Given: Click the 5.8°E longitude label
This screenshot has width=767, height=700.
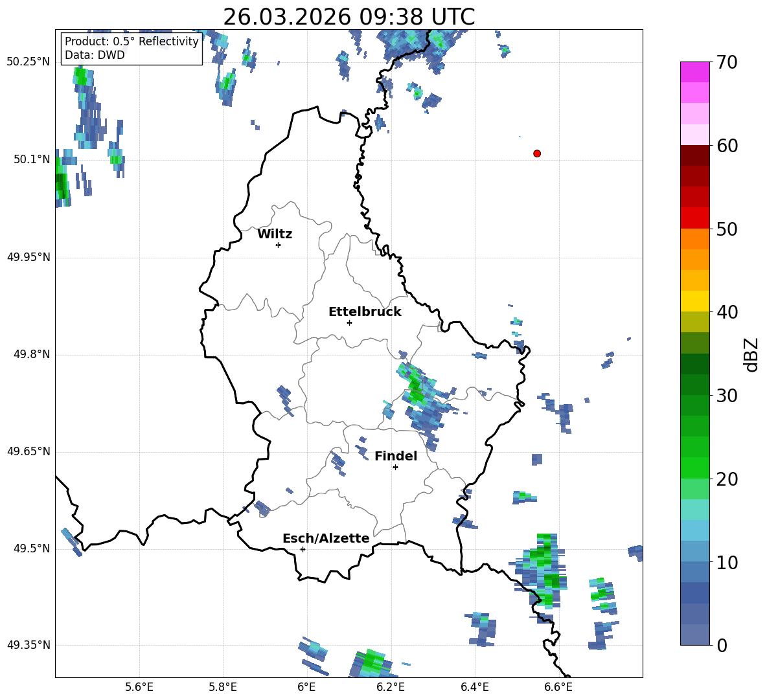Looking at the screenshot, I should pos(223,687).
